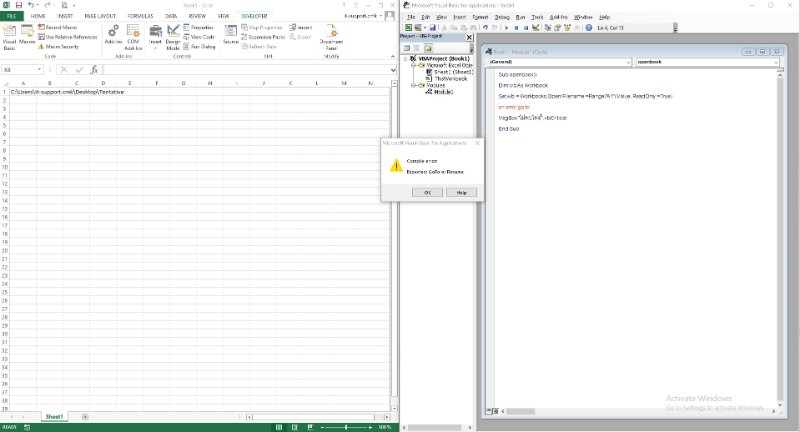Switch to the FORMULAS ribbon tab
The width and height of the screenshot is (800, 432).
coord(139,16)
